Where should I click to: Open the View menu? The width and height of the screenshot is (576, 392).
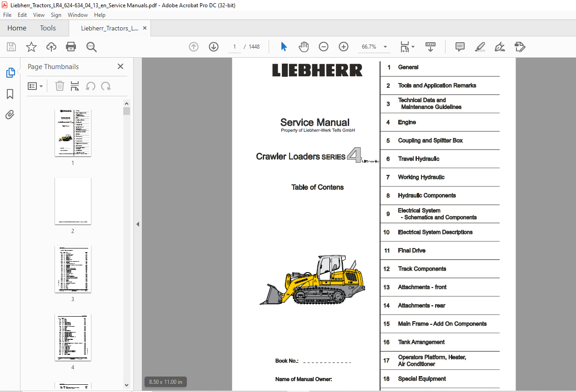[x=39, y=15]
